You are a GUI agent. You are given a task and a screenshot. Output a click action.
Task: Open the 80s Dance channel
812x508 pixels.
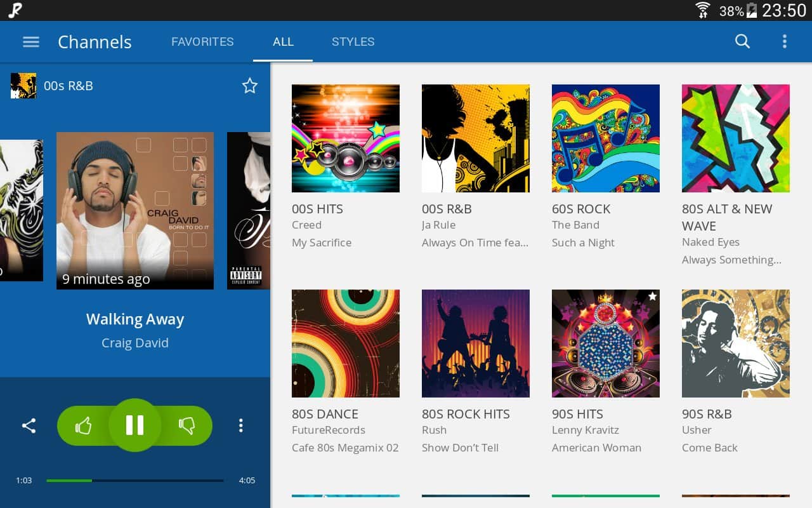pyautogui.click(x=346, y=344)
